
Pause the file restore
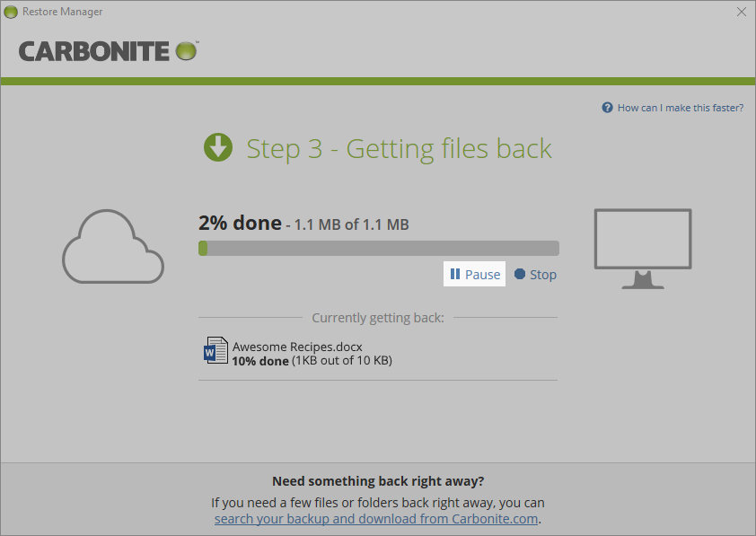pyautogui.click(x=474, y=274)
